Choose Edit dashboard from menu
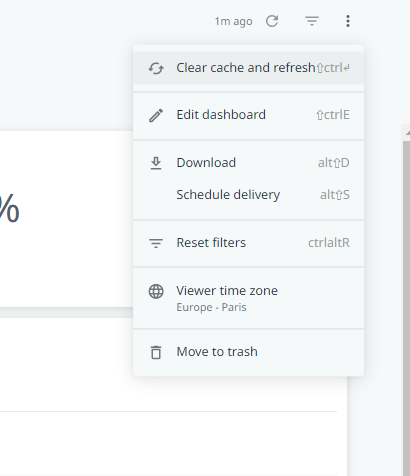Image resolution: width=410 pixels, height=476 pixels. click(248, 115)
